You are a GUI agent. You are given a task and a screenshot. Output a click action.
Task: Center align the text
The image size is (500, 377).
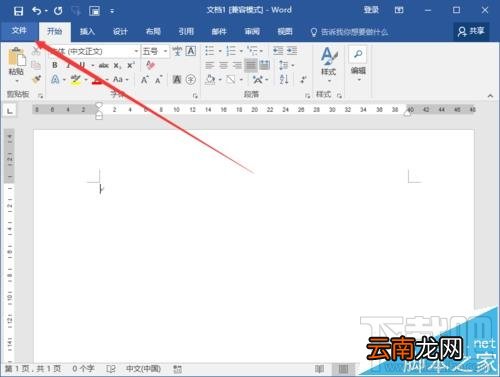tap(223, 65)
